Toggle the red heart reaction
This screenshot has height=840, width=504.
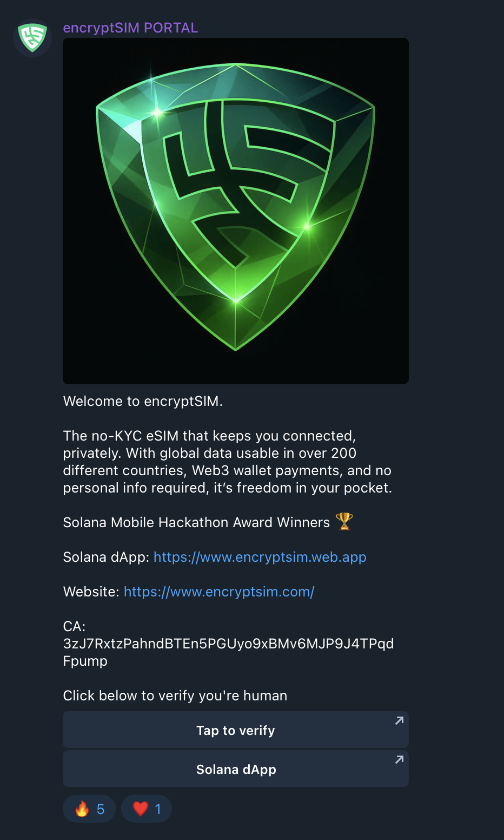[141, 809]
